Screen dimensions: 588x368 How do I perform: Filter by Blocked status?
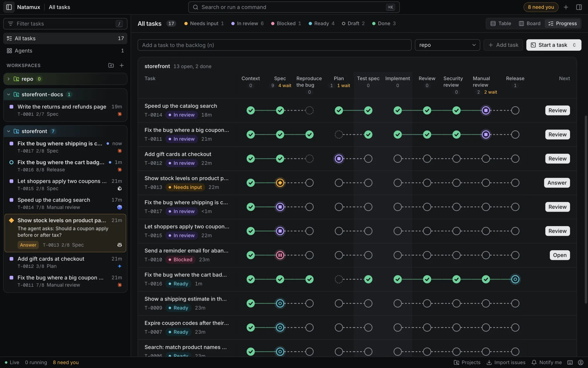click(x=286, y=24)
